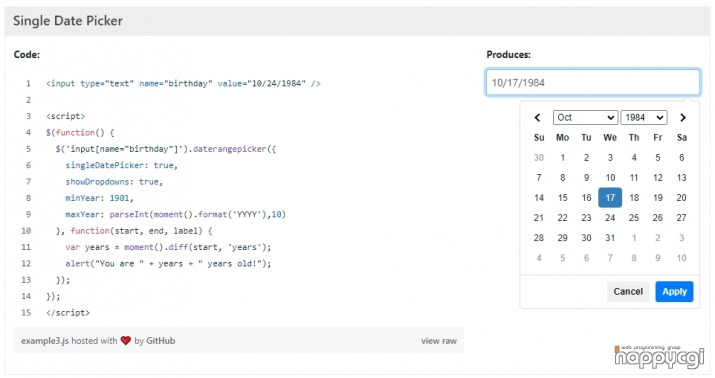Pick October 24 in the calendar
The image size is (715, 378).
[x=610, y=217]
